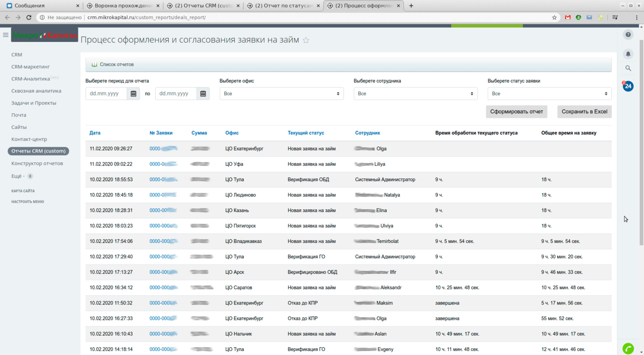Switch to the Воронка прохождения tab
This screenshot has width=644, height=355.
click(123, 6)
